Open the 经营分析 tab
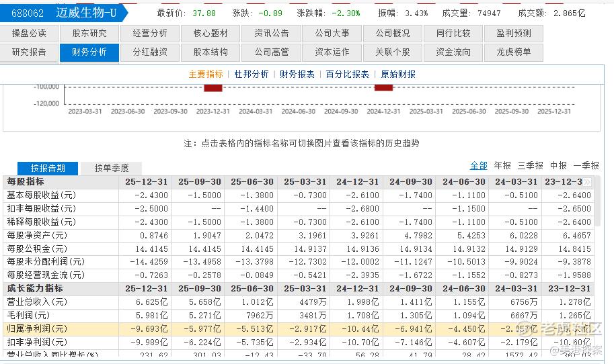 (x=150, y=33)
